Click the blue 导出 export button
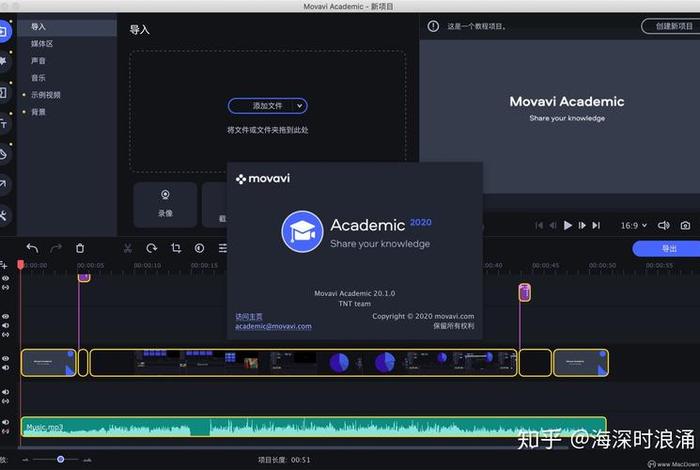This screenshot has width=700, height=470. [668, 249]
